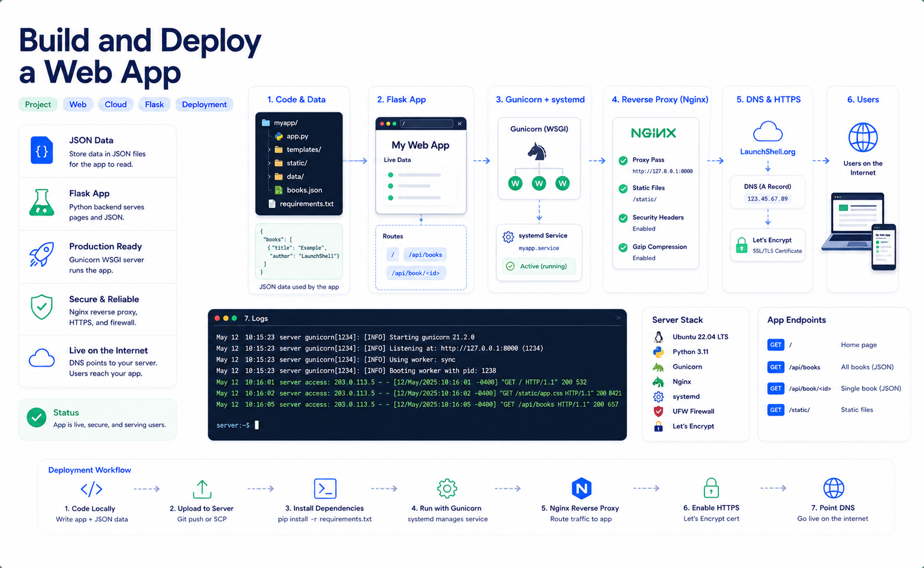Click the green dot in Logs window
Screen dimensions: 924x568
tap(234, 318)
